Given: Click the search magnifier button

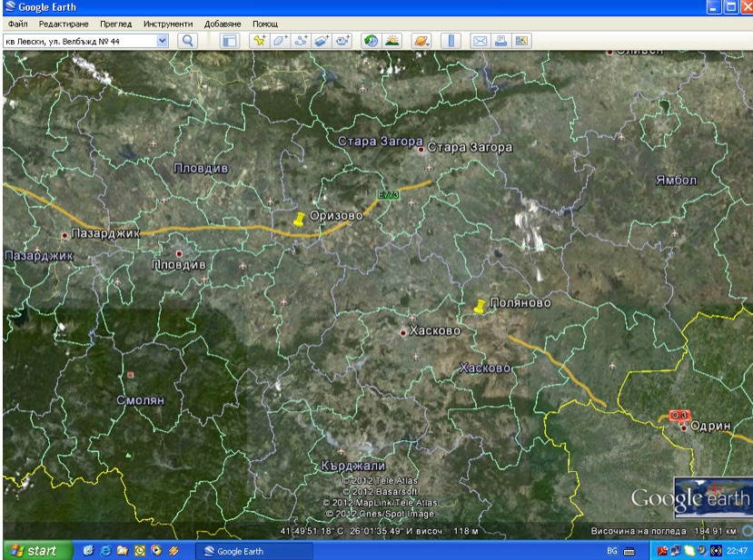Looking at the screenshot, I should (188, 41).
